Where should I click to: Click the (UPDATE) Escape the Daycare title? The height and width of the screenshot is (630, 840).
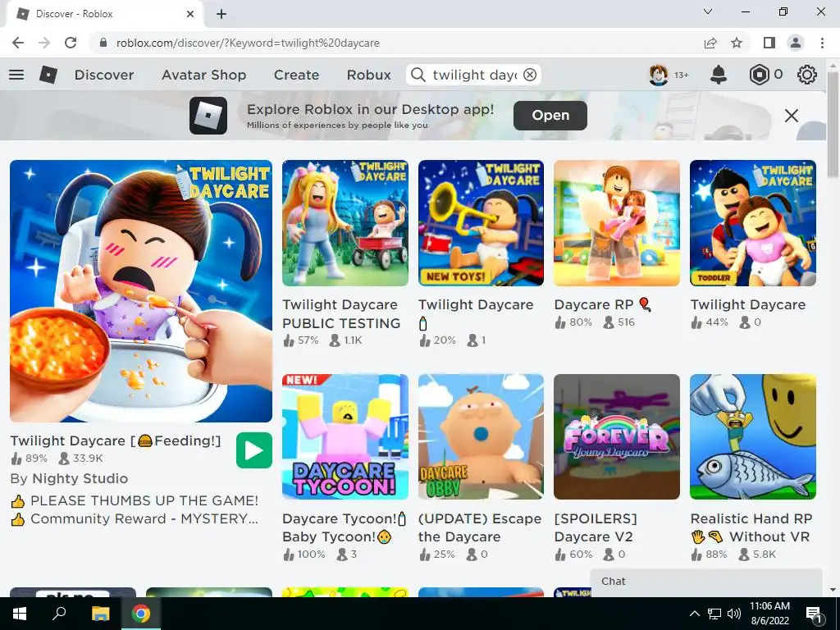coord(480,527)
